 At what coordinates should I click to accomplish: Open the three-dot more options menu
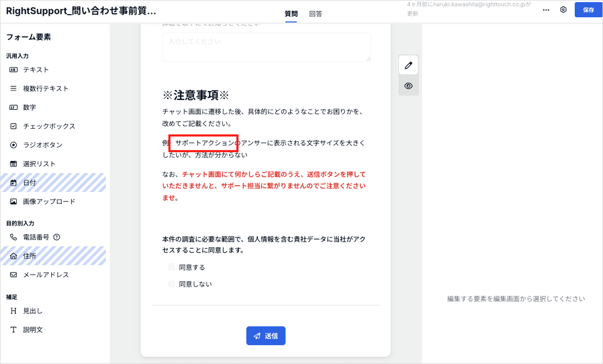click(x=546, y=10)
